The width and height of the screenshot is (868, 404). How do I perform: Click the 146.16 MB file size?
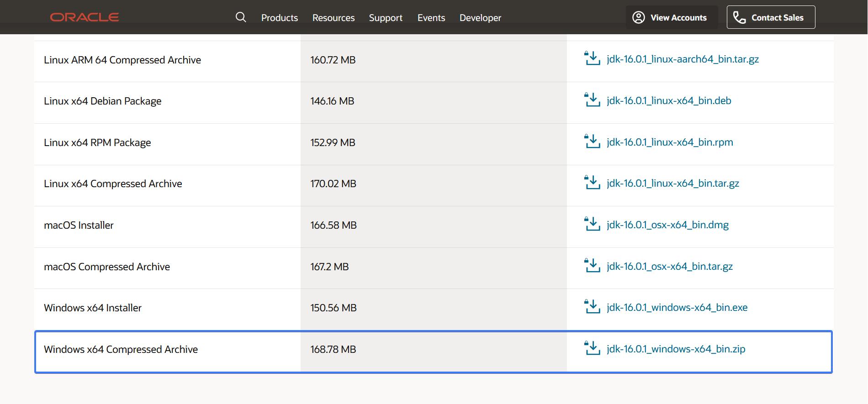[x=332, y=101]
